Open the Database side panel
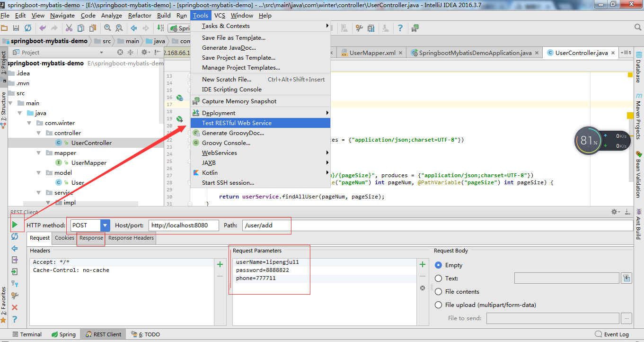The height and width of the screenshot is (342, 644). (638, 67)
